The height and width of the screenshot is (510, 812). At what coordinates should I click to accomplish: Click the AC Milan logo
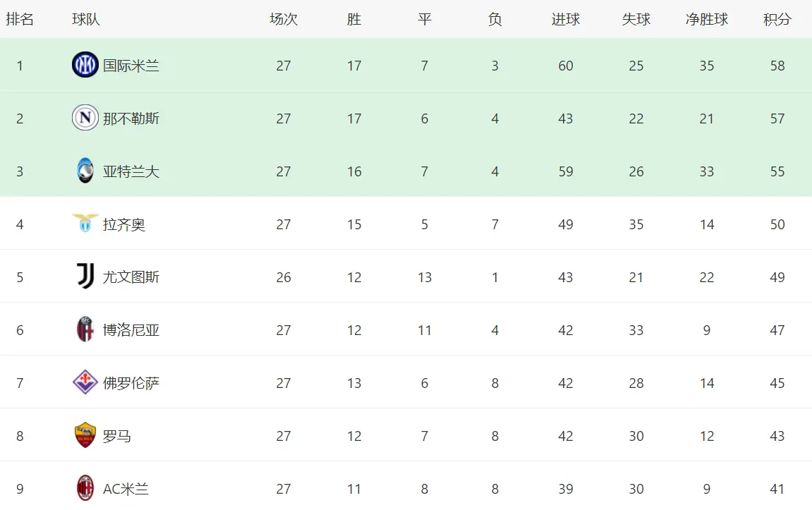(x=85, y=488)
